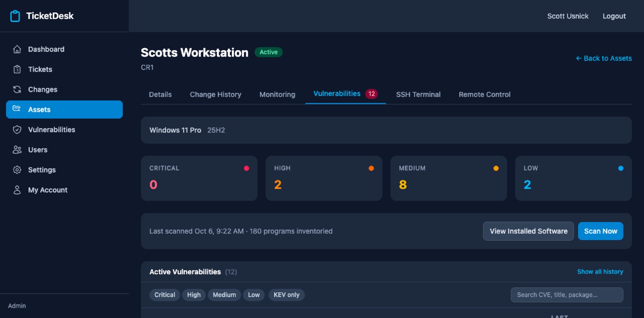
Task: Click the Windows 11 Pro text
Action: 175,130
